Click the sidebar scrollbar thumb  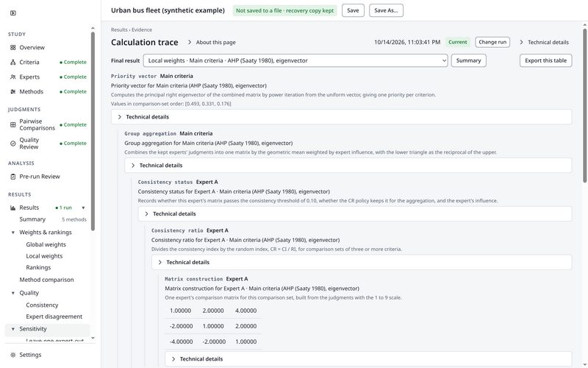point(93,132)
